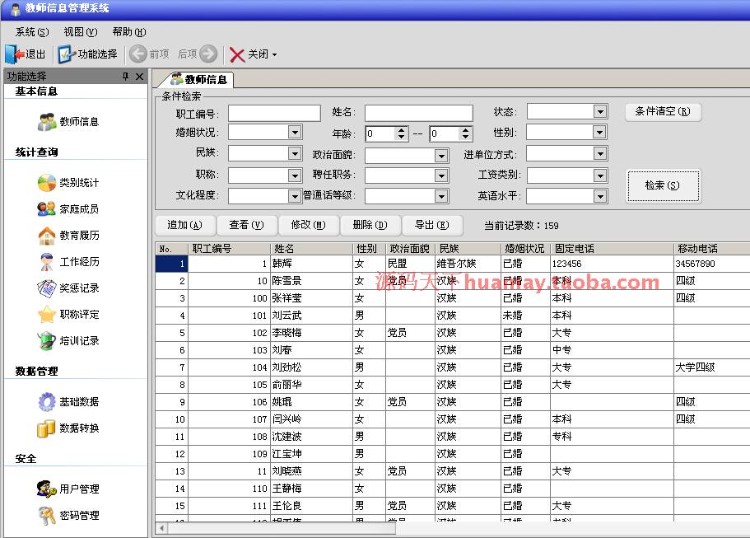Open 密码管理 keys icon
The width and height of the screenshot is (750, 538).
click(x=47, y=516)
